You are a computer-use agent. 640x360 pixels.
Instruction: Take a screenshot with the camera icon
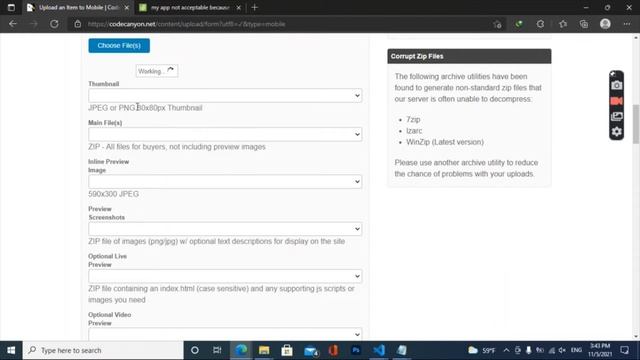616,85
